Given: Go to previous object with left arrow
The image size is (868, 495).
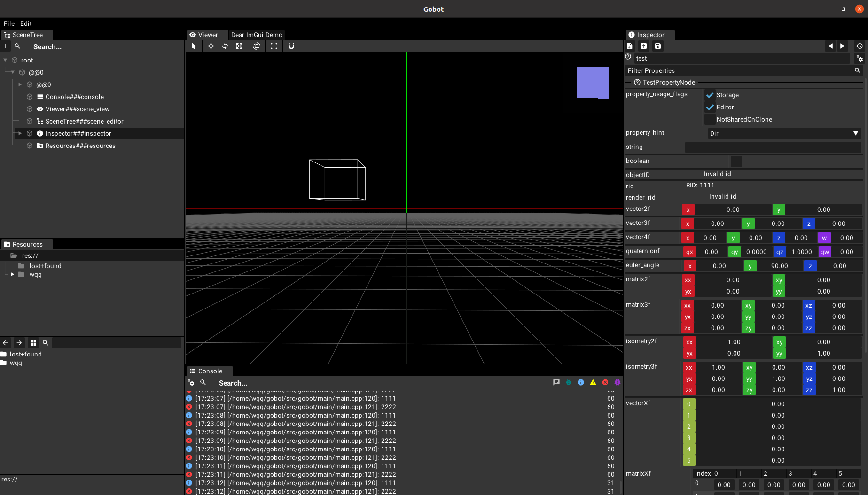Looking at the screenshot, I should [830, 46].
